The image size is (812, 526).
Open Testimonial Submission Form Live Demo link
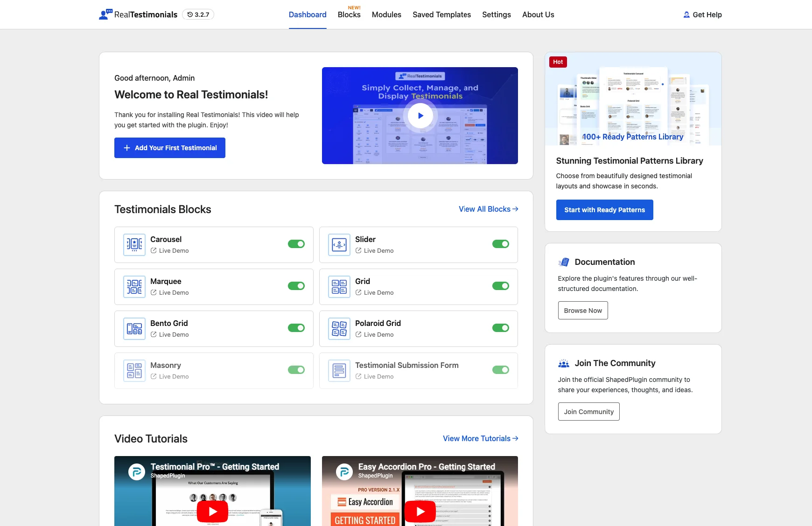click(374, 376)
